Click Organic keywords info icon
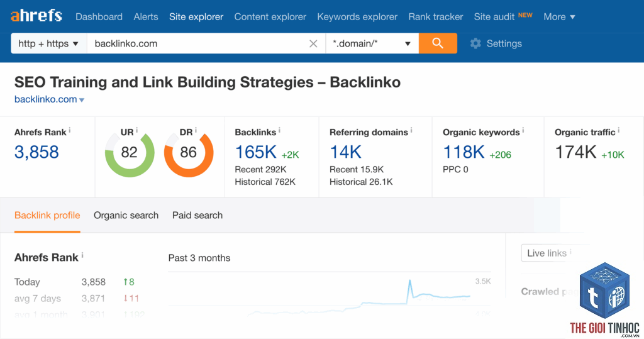This screenshot has height=339, width=644. 523,130
